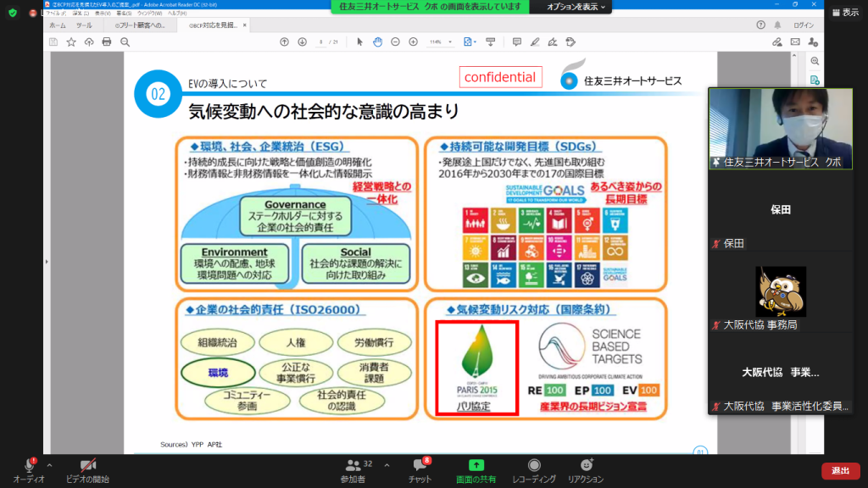Zoom in with the plus icon

[x=413, y=42]
